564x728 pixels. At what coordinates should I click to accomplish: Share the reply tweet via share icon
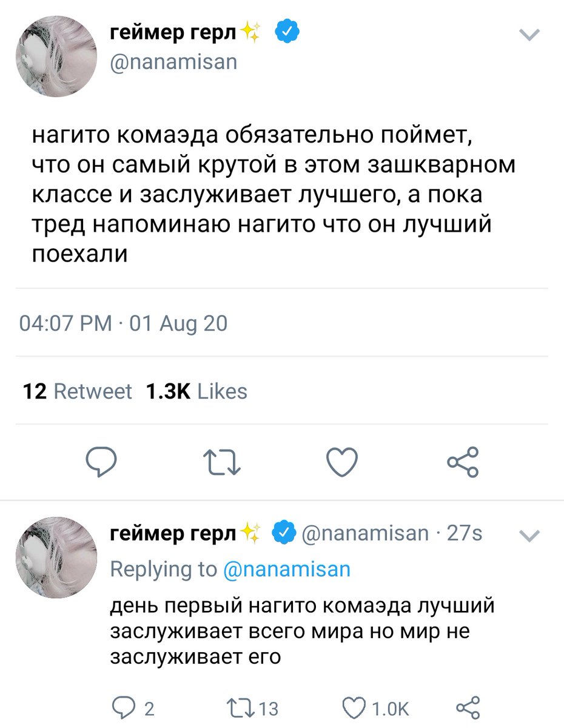click(468, 708)
